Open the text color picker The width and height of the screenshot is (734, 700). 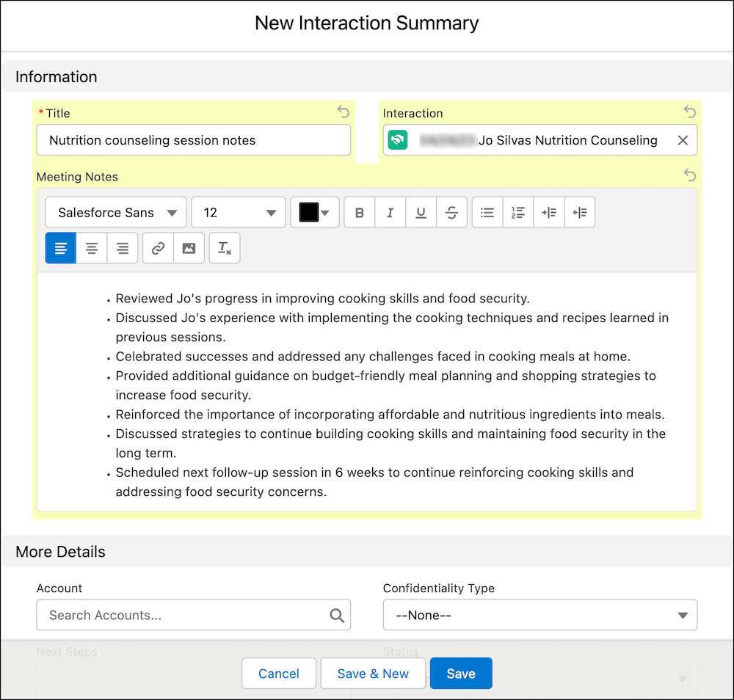pos(314,212)
